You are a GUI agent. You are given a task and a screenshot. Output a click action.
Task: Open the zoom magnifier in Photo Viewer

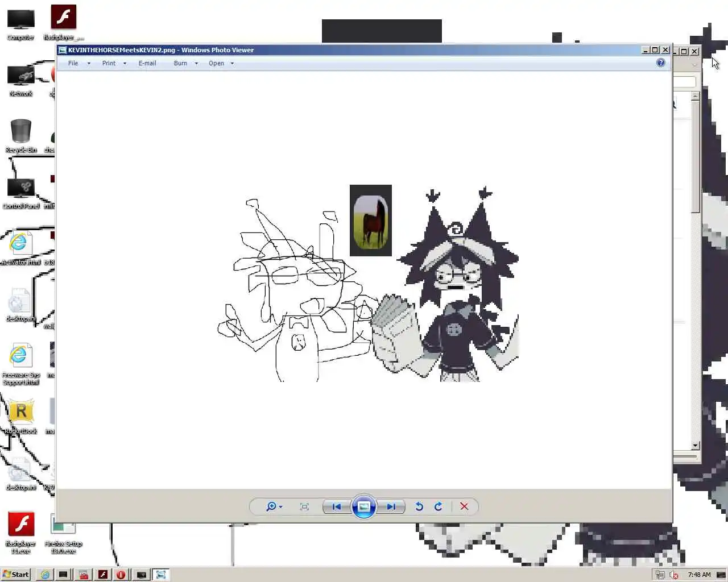tap(271, 506)
